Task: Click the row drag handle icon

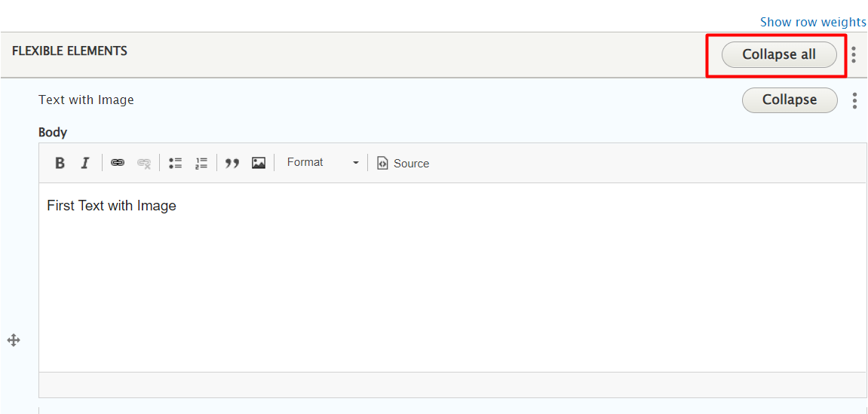Action: [x=14, y=340]
